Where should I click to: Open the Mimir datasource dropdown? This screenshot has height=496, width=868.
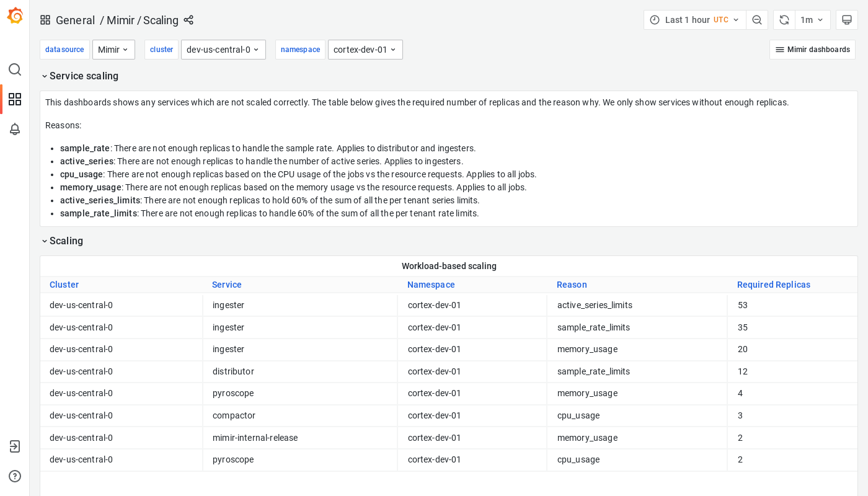tap(113, 49)
